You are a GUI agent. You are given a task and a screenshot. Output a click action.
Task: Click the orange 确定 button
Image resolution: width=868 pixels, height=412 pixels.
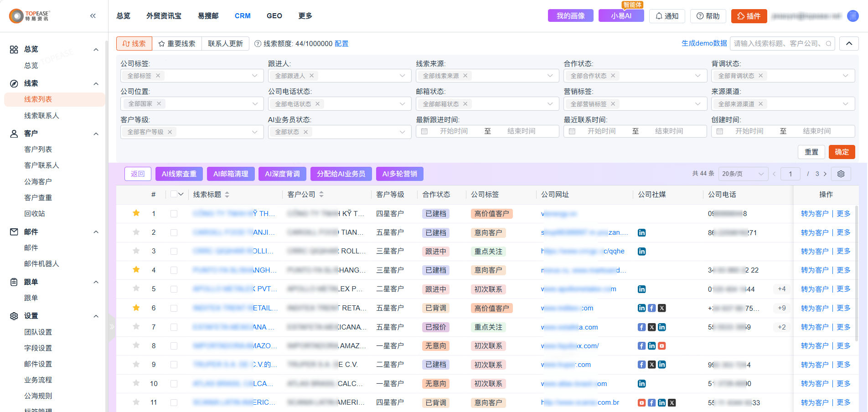[x=842, y=152]
